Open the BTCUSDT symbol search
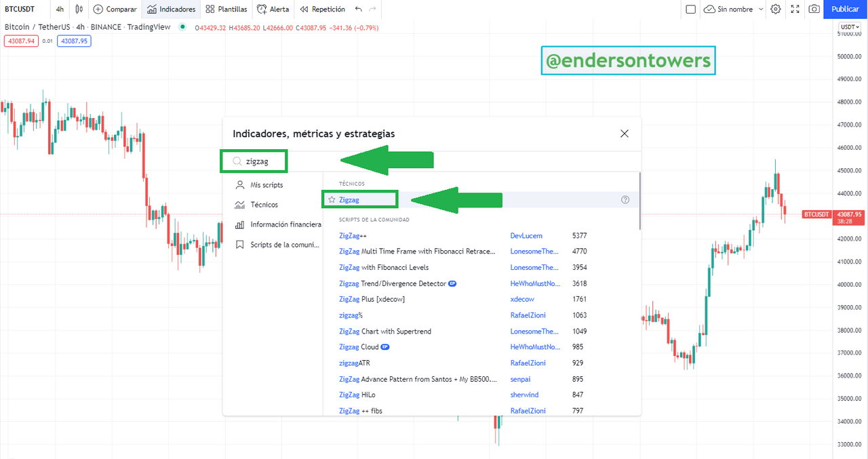This screenshot has height=459, width=868. pyautogui.click(x=20, y=9)
